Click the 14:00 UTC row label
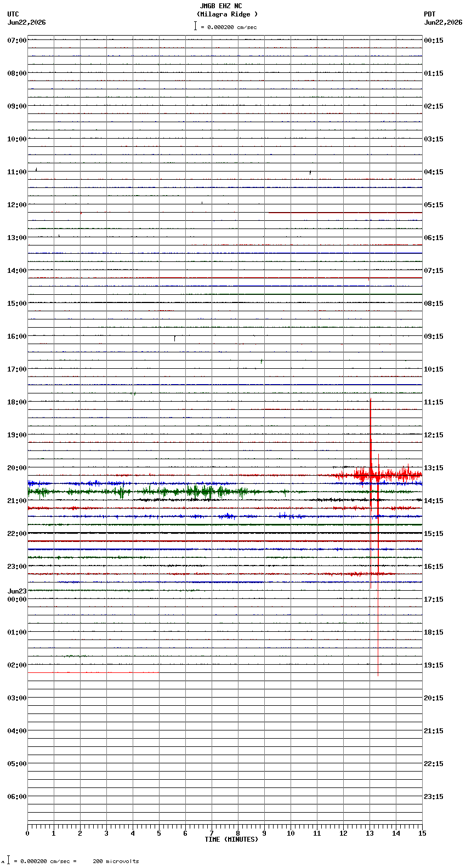The image size is (466, 868). pos(17,271)
